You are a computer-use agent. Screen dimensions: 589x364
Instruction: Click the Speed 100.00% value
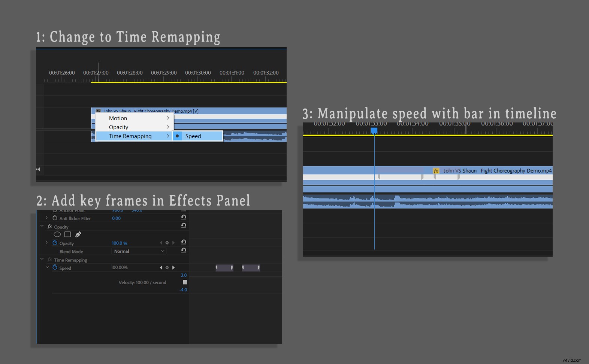point(120,268)
